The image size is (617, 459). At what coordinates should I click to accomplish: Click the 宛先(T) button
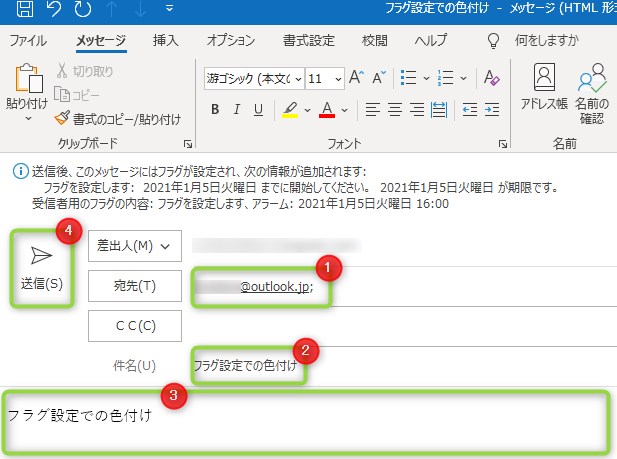click(x=135, y=286)
